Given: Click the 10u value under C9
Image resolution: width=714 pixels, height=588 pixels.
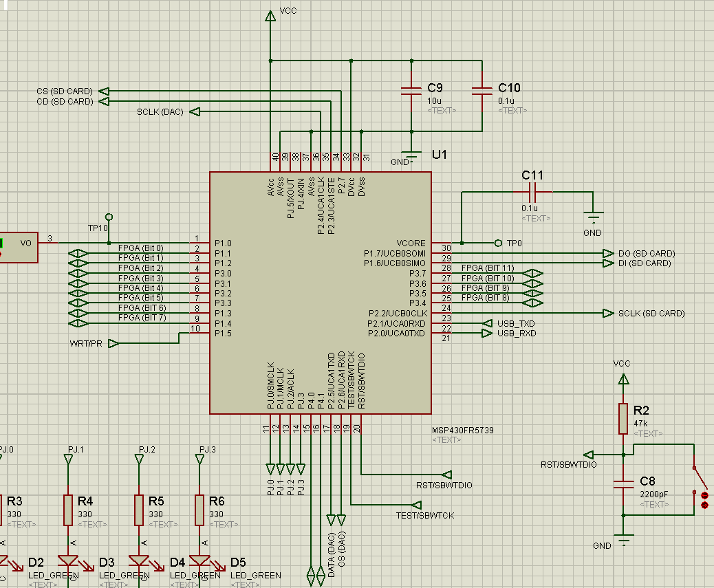Looking at the screenshot, I should tap(434, 101).
